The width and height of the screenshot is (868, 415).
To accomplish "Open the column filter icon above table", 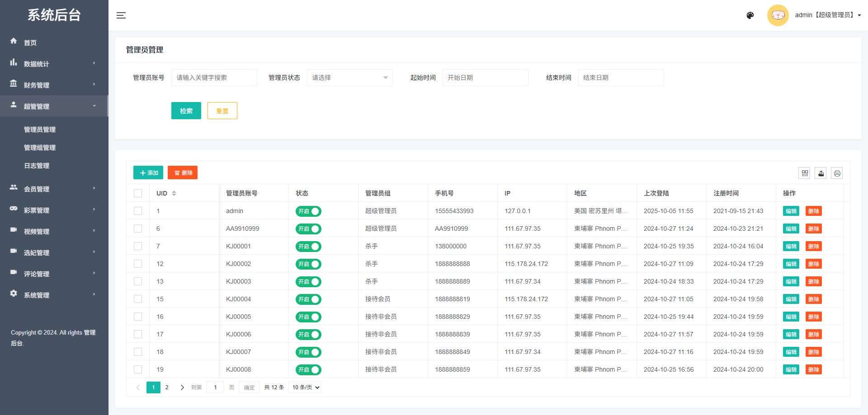I will point(805,173).
